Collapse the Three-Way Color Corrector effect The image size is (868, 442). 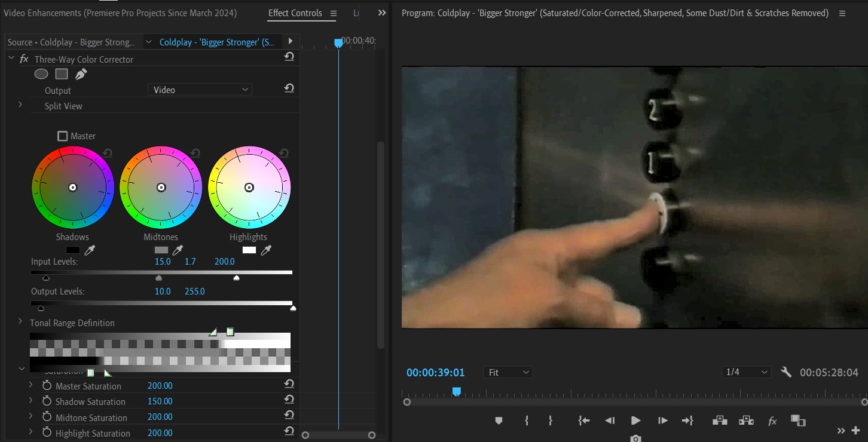[11, 58]
